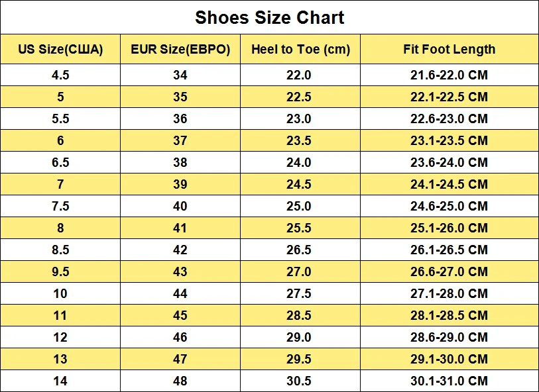Click fit length 23.1-23.5 CM cell
This screenshot has width=539, height=392.
(x=449, y=140)
